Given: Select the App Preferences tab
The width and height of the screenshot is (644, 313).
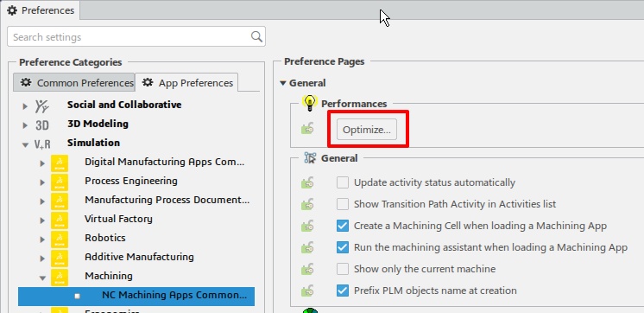Looking at the screenshot, I should click(187, 83).
